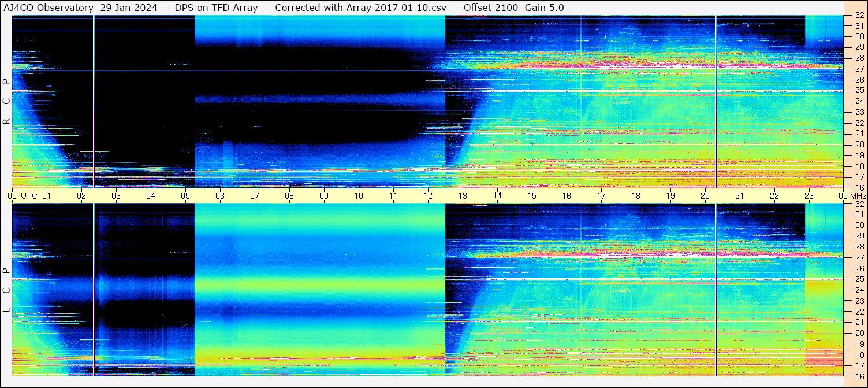Select hour 21 on the time axis
868x388 pixels.
pos(740,196)
